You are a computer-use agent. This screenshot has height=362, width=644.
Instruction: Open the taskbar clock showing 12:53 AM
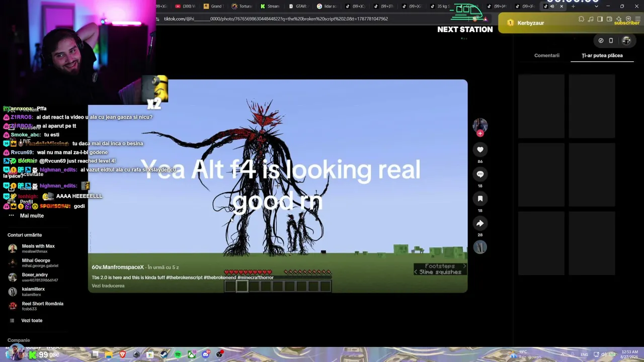[630, 354]
